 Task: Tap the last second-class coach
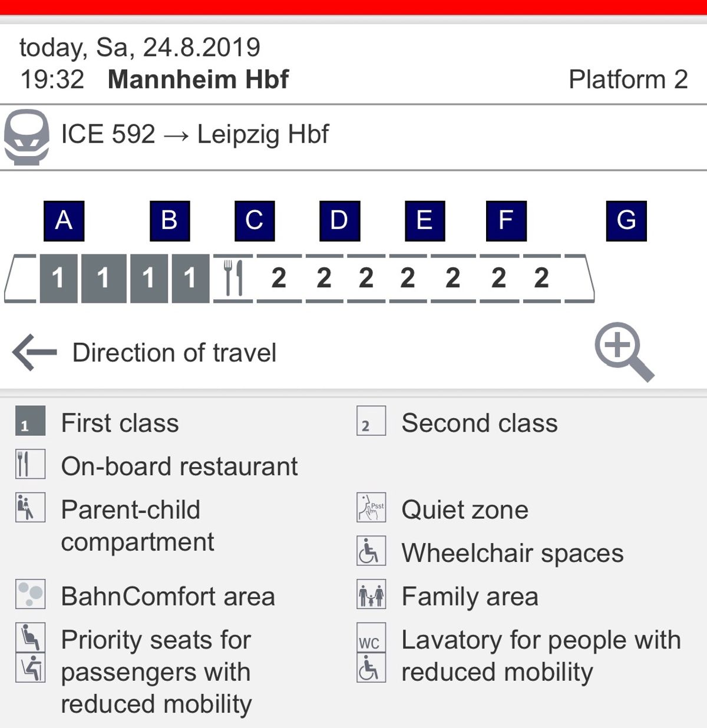542,278
